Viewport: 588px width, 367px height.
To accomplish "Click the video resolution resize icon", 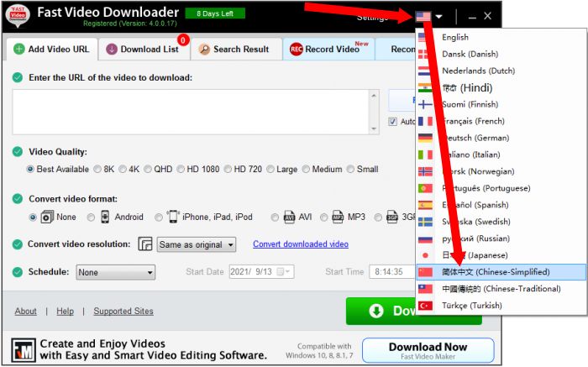I will click(x=145, y=244).
